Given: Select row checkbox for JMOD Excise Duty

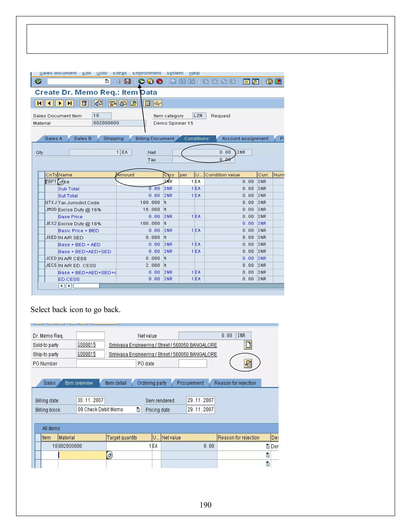Looking at the screenshot, I should point(42,210).
